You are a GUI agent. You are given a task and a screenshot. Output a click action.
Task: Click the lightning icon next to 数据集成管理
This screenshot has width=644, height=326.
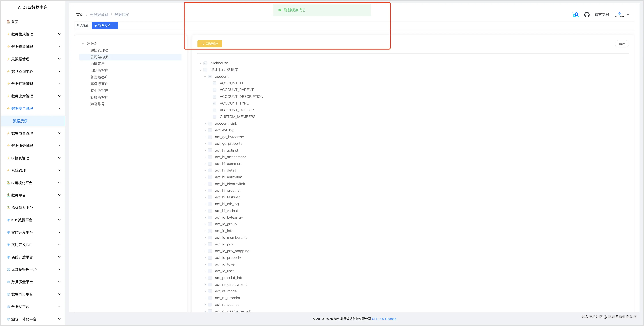pyautogui.click(x=8, y=34)
